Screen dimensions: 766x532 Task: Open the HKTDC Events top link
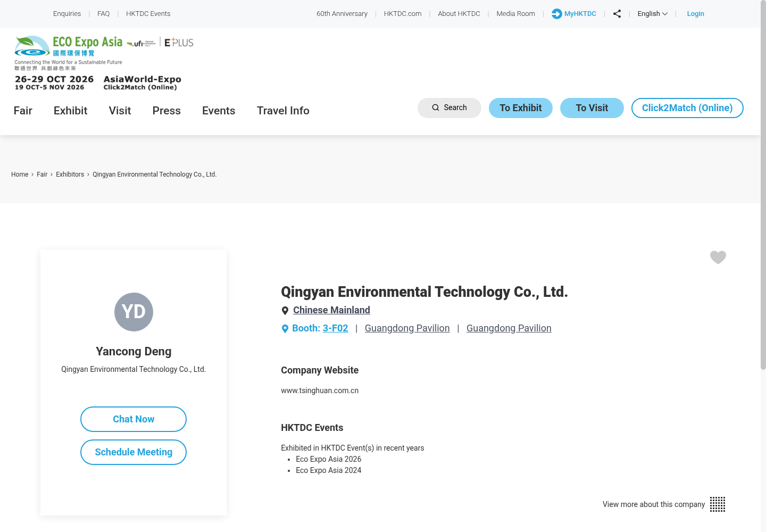coord(148,14)
